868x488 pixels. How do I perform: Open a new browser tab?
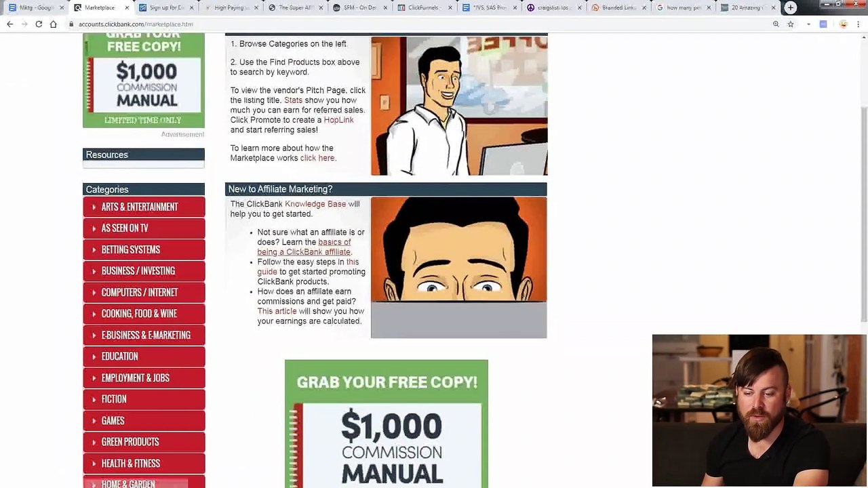791,7
